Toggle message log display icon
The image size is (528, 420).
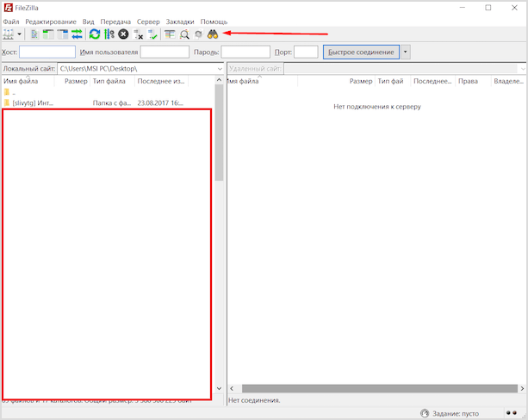(34, 34)
